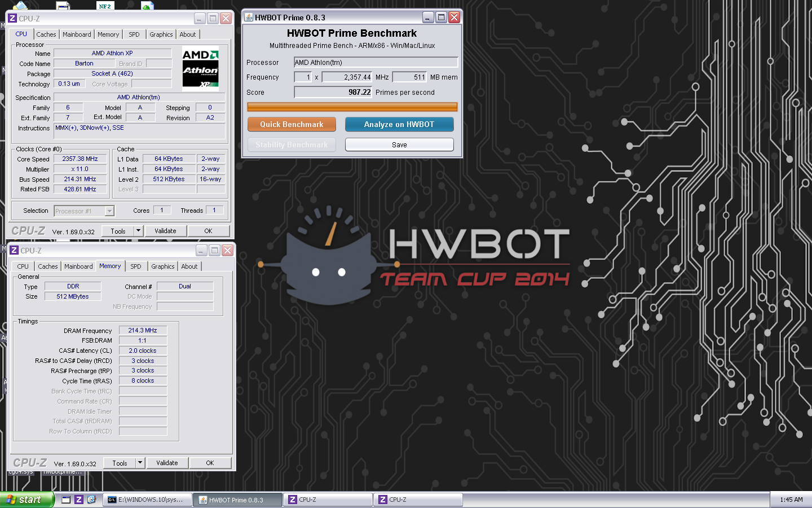Select the CPU tab in upper CPU-Z window
Screen dimensions: 812x508
pos(21,34)
